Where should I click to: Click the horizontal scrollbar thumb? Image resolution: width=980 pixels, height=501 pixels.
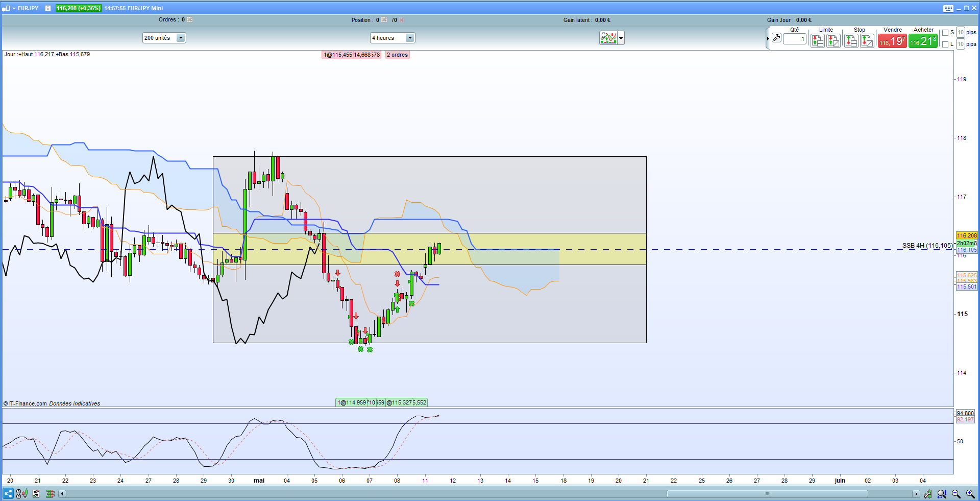point(767,494)
